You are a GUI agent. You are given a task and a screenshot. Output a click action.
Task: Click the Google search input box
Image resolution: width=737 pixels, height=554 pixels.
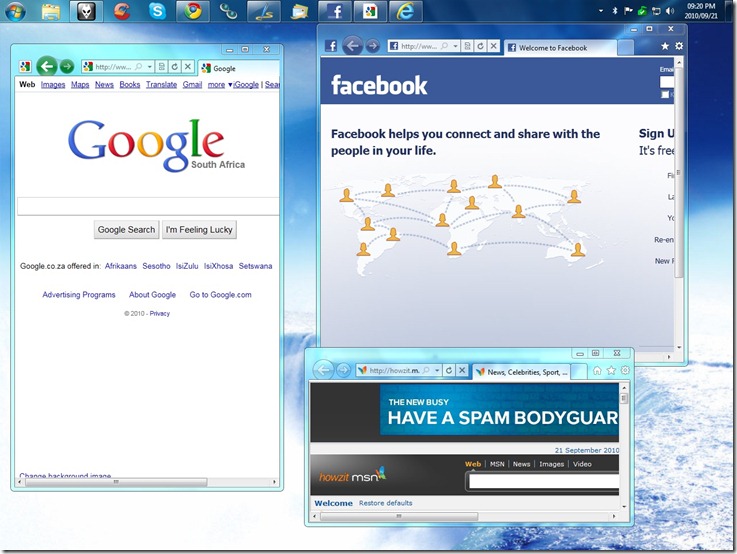(x=149, y=206)
